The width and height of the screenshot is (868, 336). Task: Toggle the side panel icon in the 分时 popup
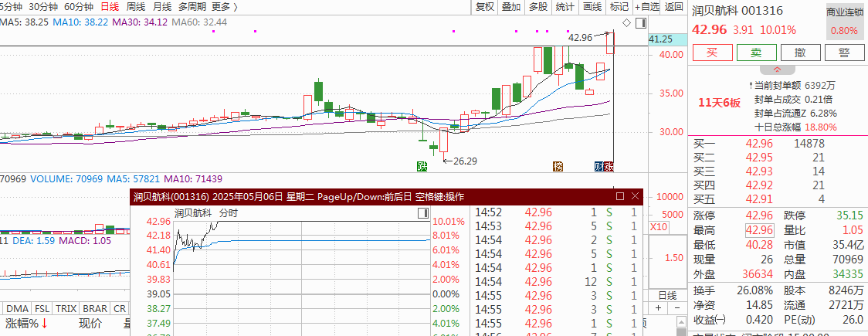423,213
